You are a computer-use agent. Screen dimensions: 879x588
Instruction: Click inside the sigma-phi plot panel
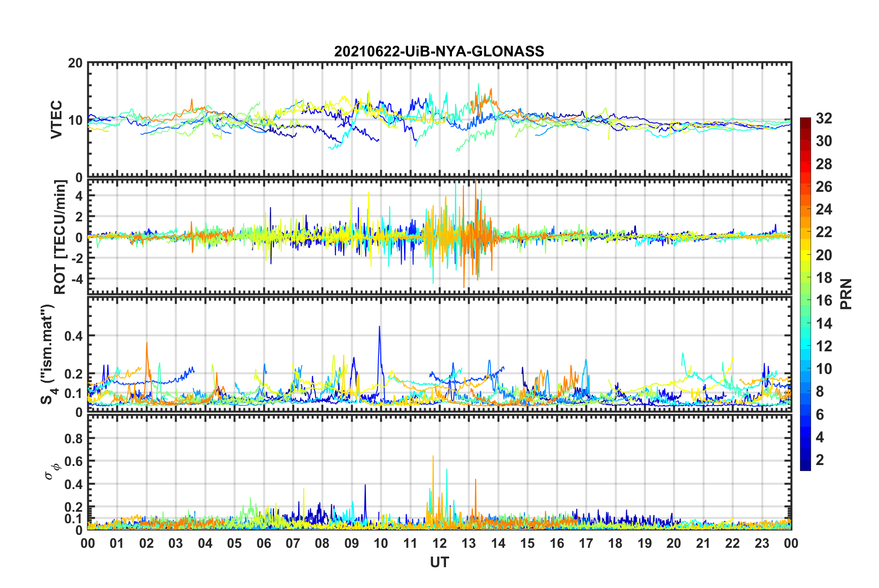tap(439, 472)
